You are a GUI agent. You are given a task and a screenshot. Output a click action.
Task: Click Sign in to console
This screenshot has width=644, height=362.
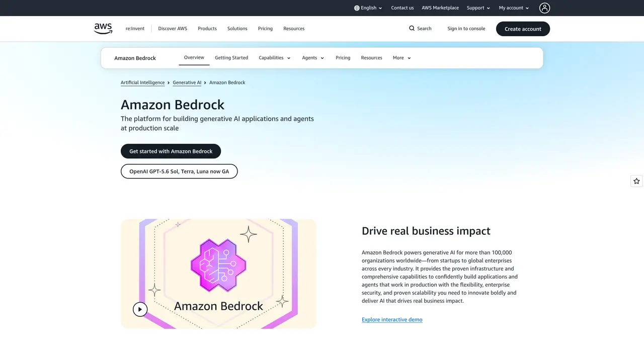(x=466, y=29)
